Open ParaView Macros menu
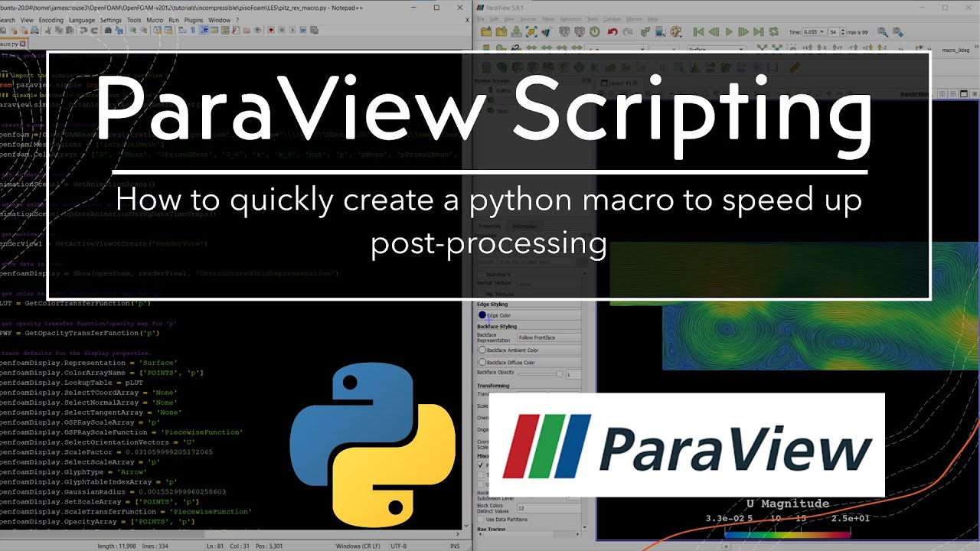980x551 pixels. coord(634,18)
